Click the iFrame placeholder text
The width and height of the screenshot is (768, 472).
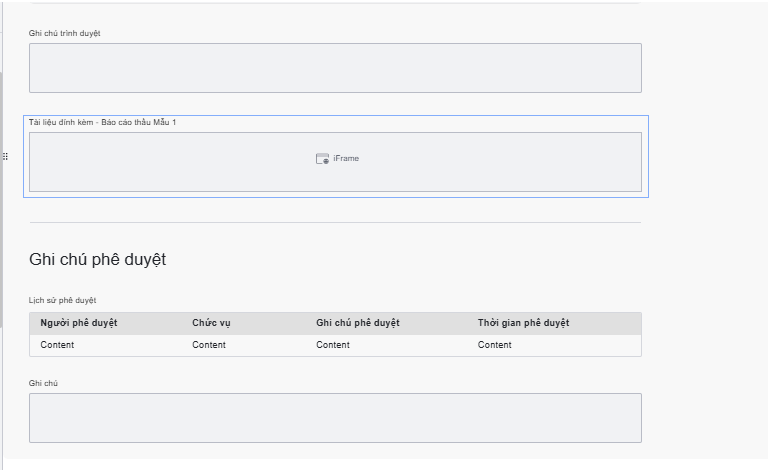pyautogui.click(x=346, y=159)
